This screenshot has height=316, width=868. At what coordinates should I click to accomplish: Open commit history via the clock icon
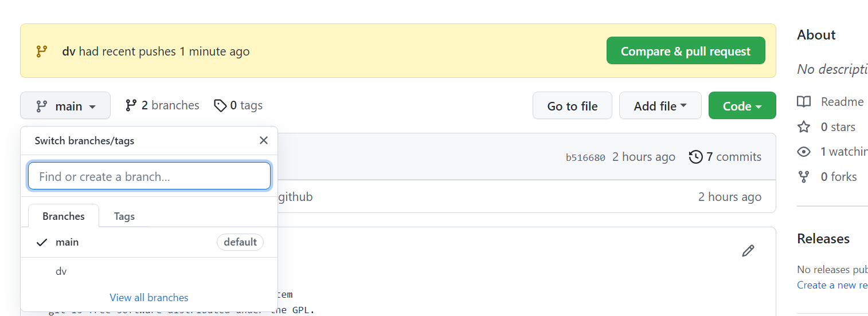(x=695, y=157)
